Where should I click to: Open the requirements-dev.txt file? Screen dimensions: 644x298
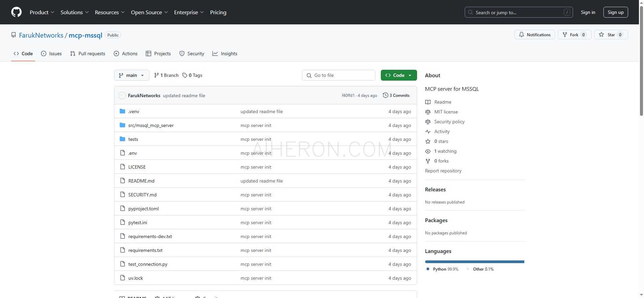tap(150, 236)
